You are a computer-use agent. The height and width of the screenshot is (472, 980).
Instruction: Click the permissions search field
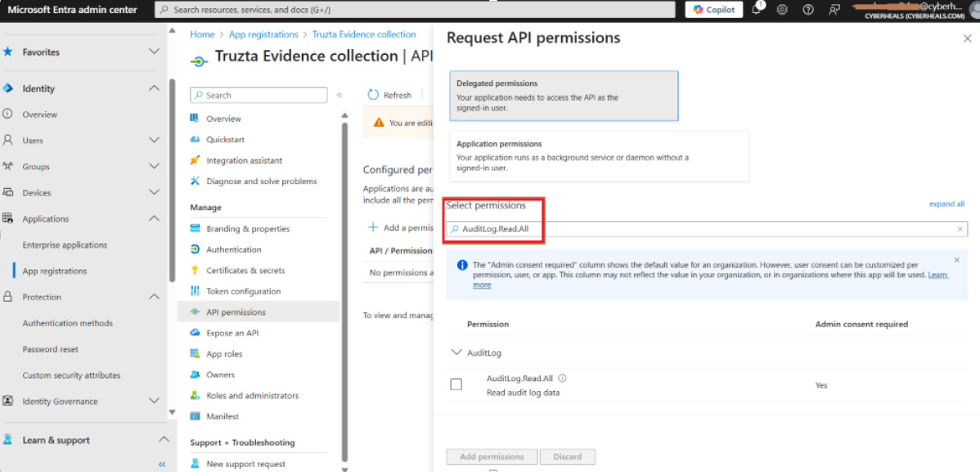point(707,229)
